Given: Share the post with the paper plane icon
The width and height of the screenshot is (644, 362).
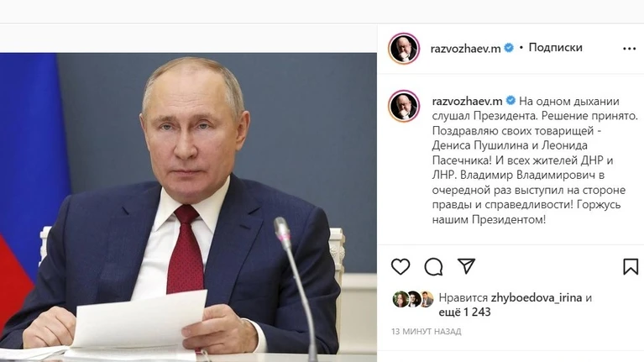Looking at the screenshot, I should [466, 266].
